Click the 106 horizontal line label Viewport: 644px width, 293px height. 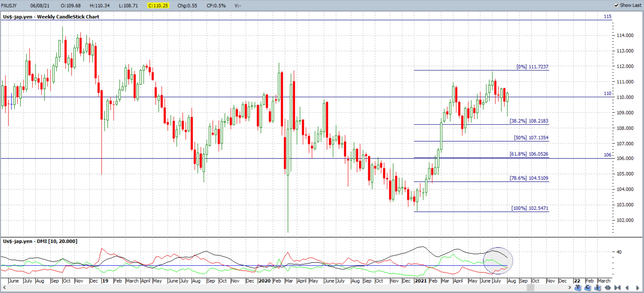click(607, 155)
